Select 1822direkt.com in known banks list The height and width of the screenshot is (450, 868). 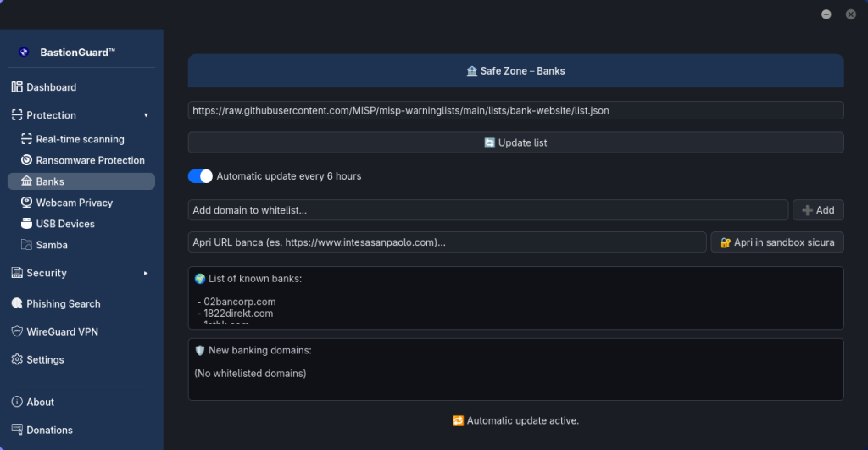click(238, 314)
